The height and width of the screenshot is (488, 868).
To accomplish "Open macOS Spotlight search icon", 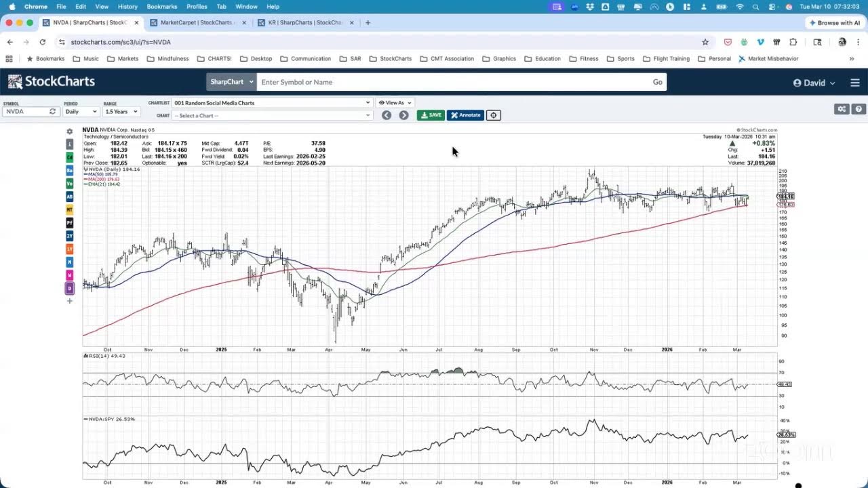I will click(755, 7).
